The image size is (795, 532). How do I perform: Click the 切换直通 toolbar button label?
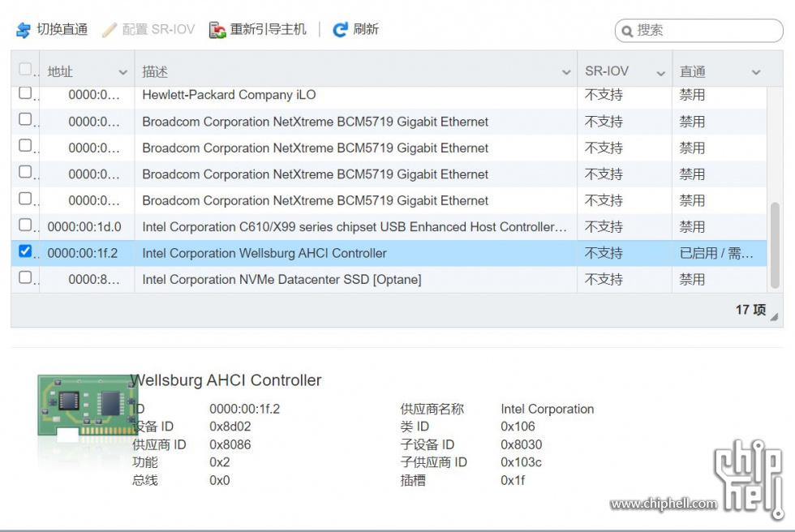[62, 29]
